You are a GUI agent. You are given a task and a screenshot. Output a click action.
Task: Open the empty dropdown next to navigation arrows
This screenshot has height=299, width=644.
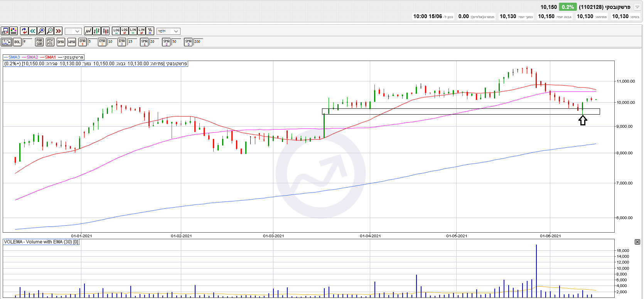pyautogui.click(x=73, y=31)
